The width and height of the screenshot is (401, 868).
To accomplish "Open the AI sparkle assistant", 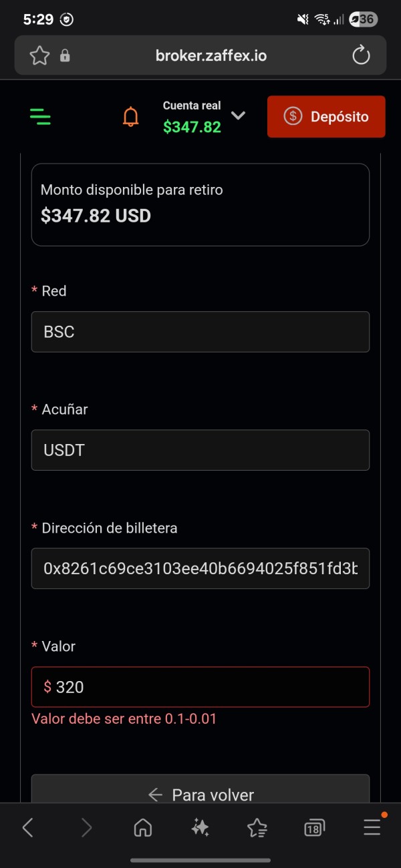I will click(x=200, y=828).
